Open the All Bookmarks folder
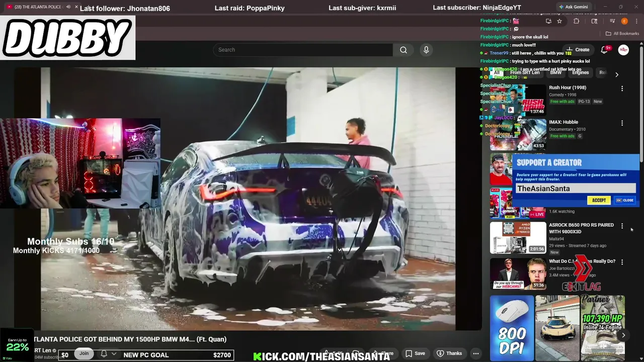 (622, 34)
